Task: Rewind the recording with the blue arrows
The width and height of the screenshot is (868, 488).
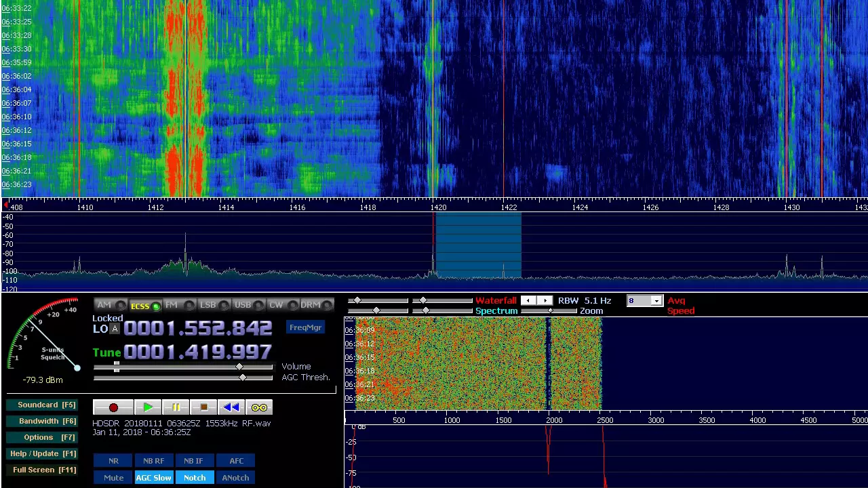Action: (x=231, y=407)
